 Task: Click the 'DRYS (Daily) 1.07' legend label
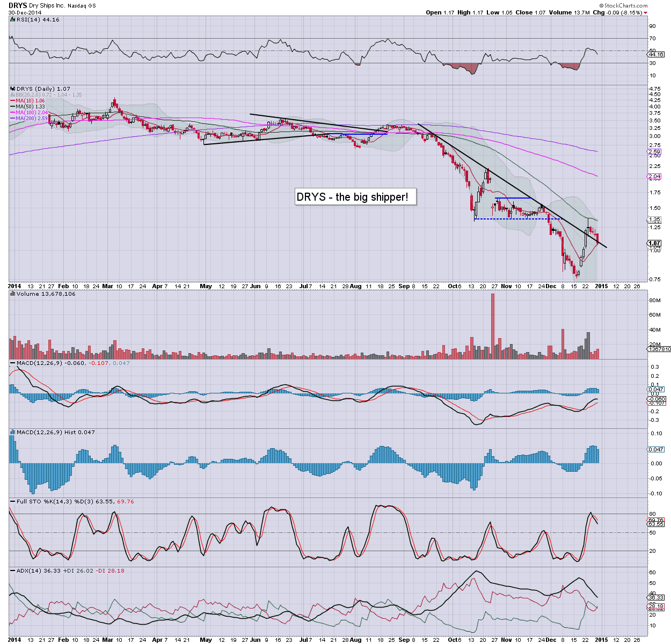pos(43,89)
